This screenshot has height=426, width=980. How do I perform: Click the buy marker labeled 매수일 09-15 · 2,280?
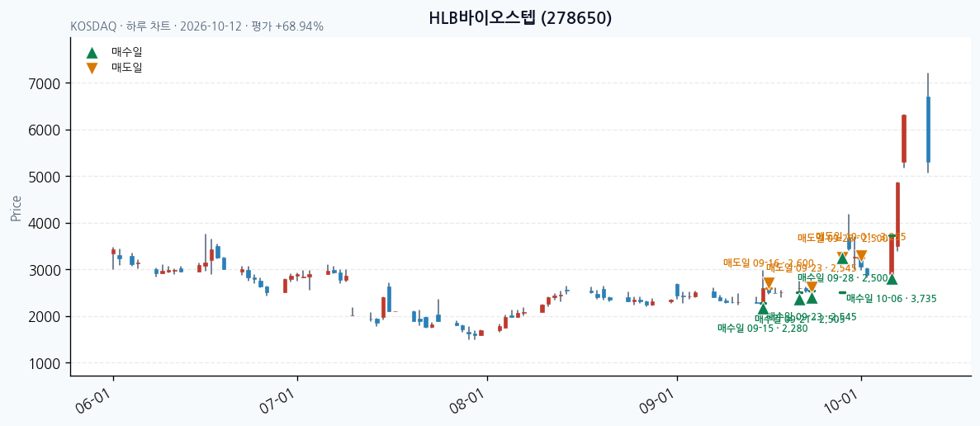tap(763, 309)
